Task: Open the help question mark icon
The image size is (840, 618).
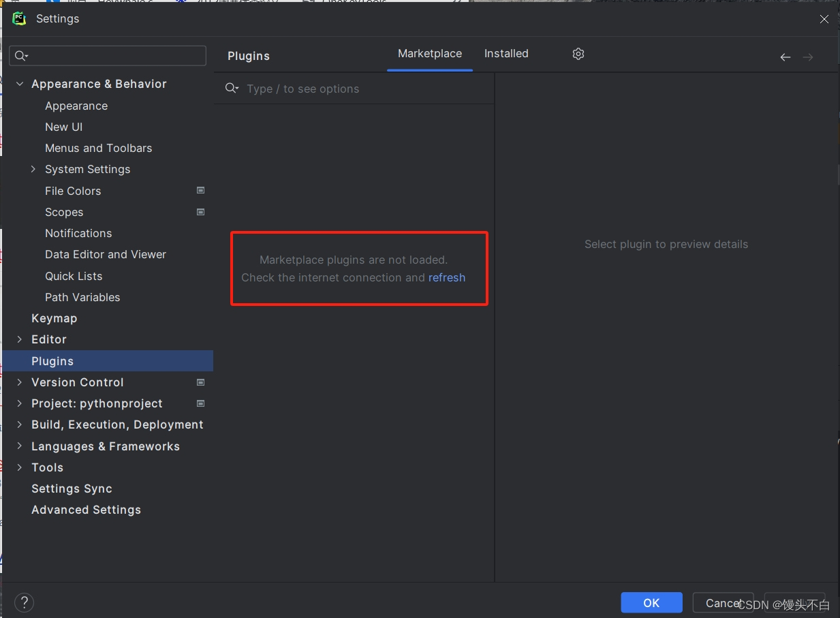Action: click(24, 602)
